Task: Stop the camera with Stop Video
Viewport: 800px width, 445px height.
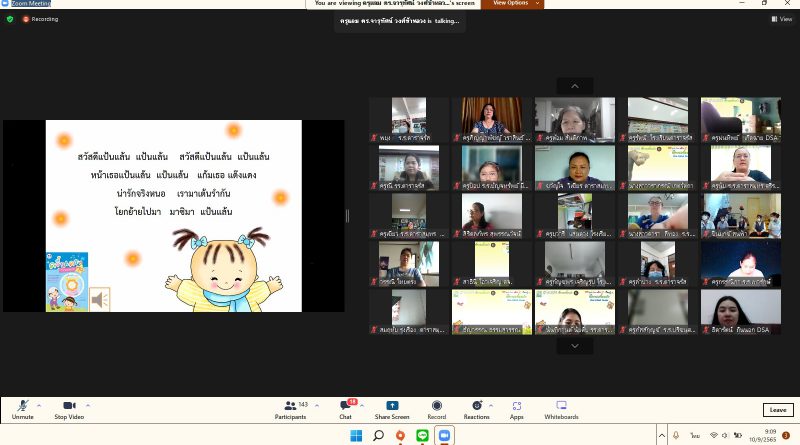Action: click(x=69, y=410)
